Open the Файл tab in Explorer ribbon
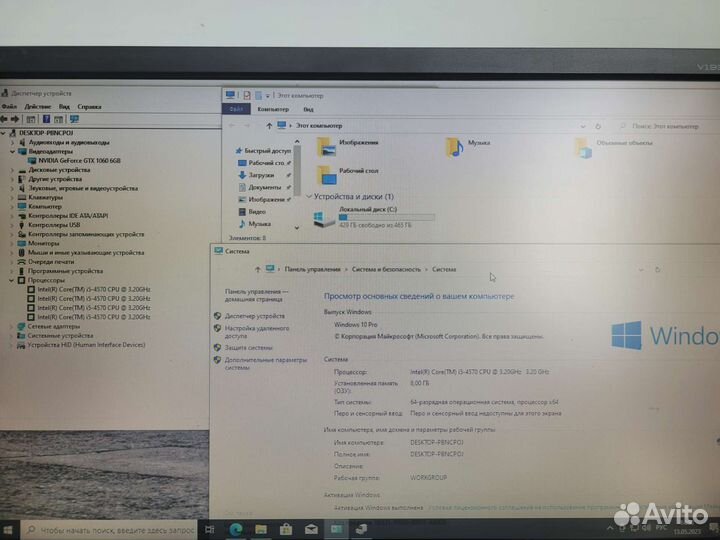 coord(236,109)
